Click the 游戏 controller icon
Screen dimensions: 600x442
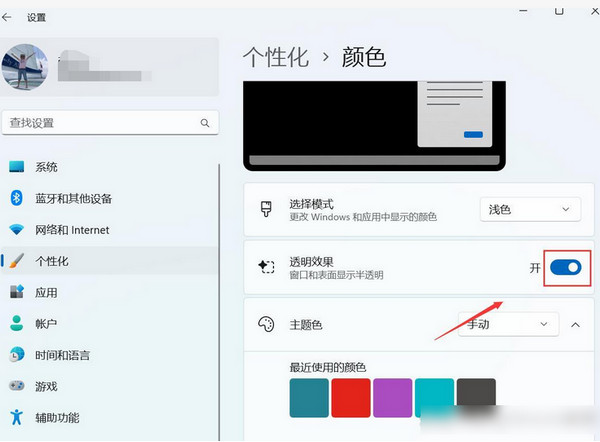16,386
